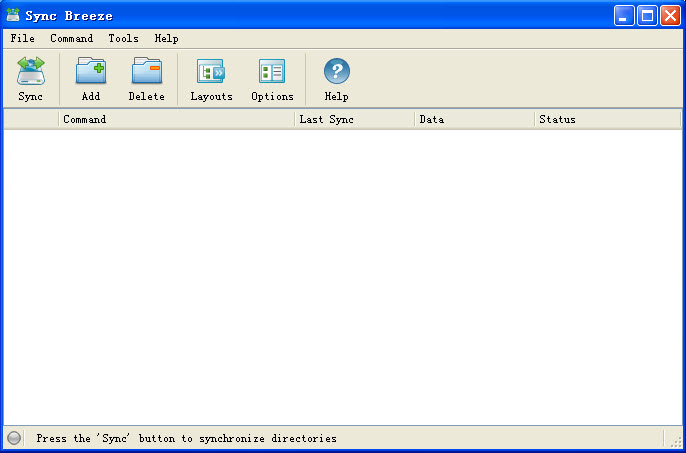
Task: Click the window resize grip corner
Action: click(x=675, y=441)
